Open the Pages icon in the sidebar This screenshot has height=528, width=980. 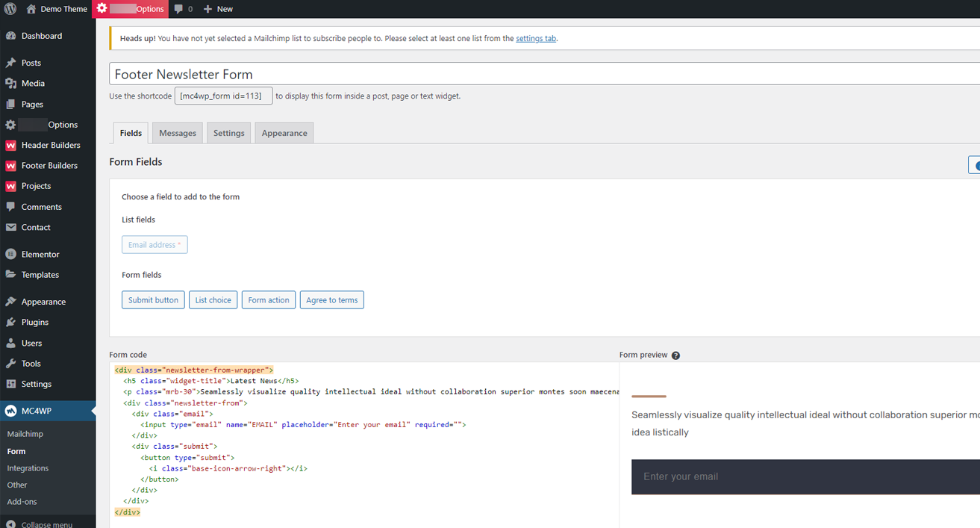tap(12, 104)
